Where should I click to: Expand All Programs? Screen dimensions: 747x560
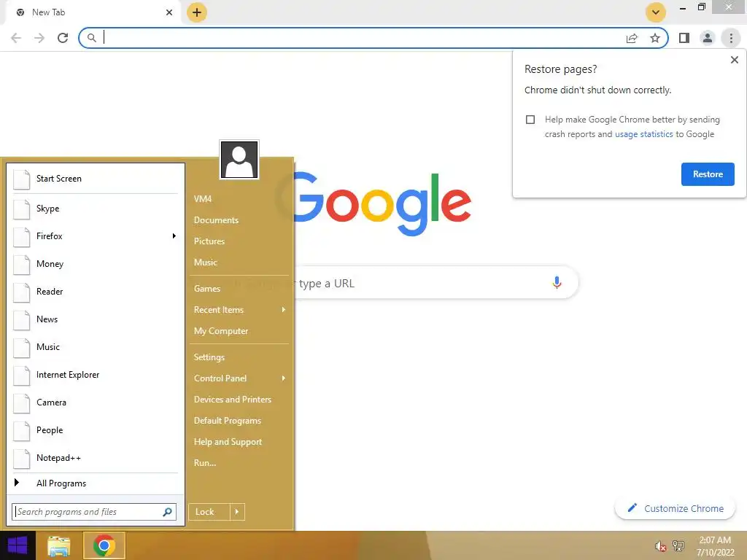[x=96, y=483]
